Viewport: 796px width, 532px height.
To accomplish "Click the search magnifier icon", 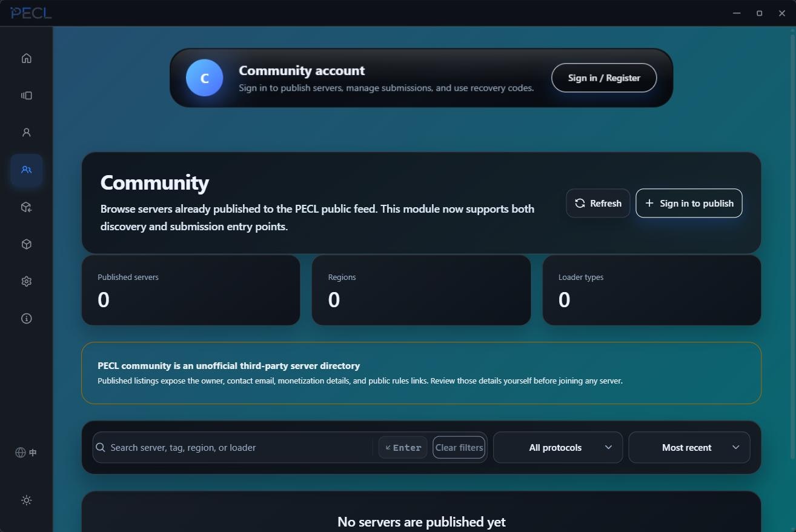I will point(100,447).
